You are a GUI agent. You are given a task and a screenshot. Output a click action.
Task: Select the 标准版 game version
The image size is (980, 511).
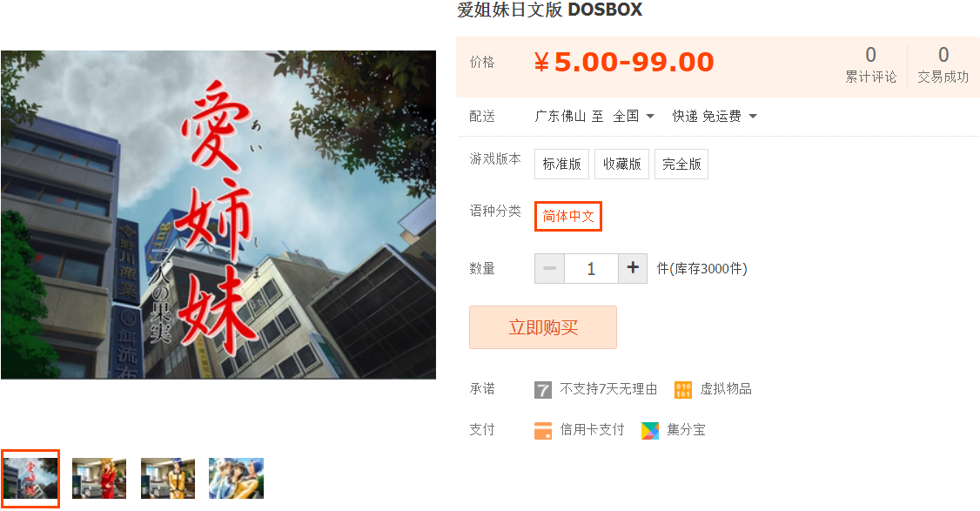(x=561, y=164)
